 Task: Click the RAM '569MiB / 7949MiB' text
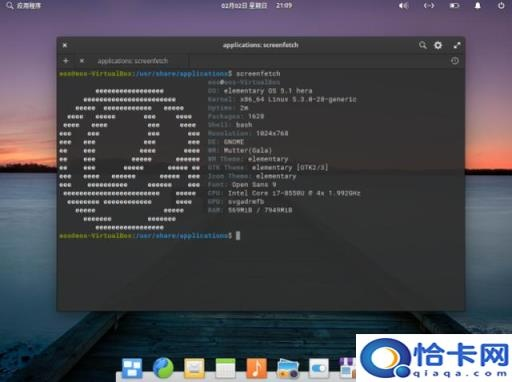260,210
